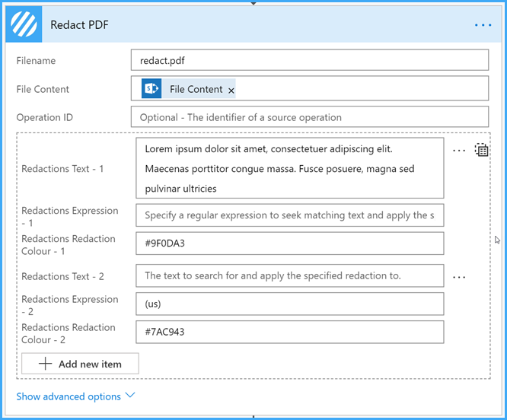Click the Redactions Expression - 2 field with (us)

[290, 304]
